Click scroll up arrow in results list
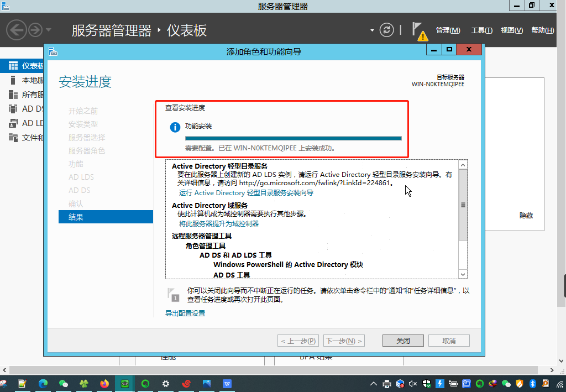The width and height of the screenshot is (566, 392). click(x=463, y=165)
